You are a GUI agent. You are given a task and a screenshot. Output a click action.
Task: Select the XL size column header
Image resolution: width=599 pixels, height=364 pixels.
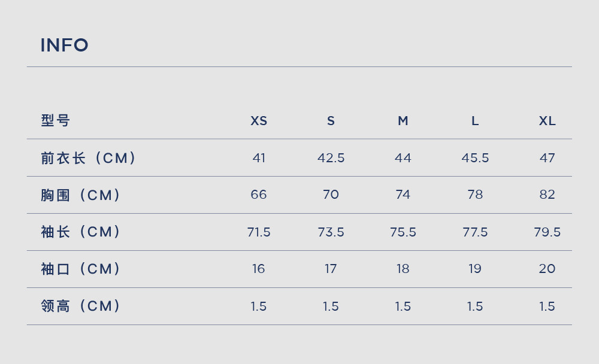click(x=547, y=121)
